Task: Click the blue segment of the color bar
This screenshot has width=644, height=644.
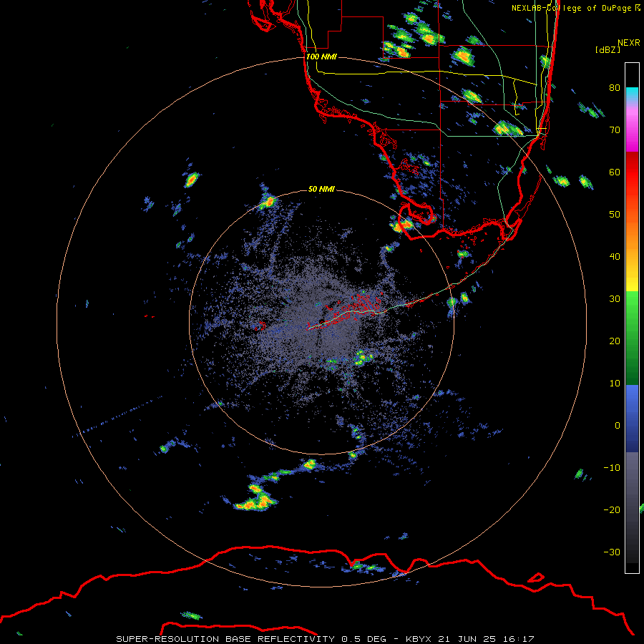Action: [x=632, y=419]
